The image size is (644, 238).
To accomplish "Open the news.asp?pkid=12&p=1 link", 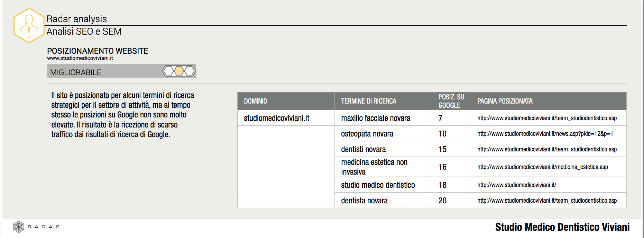I will [545, 134].
